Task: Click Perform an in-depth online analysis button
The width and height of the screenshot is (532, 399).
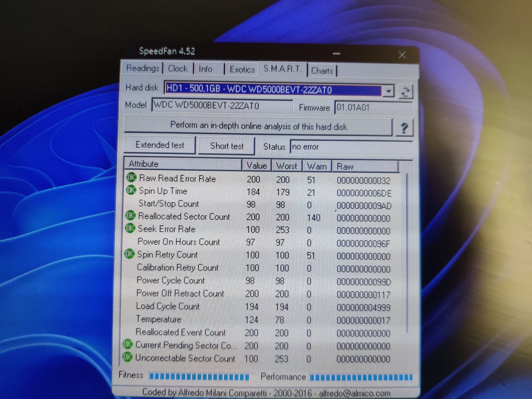Action: pos(258,126)
